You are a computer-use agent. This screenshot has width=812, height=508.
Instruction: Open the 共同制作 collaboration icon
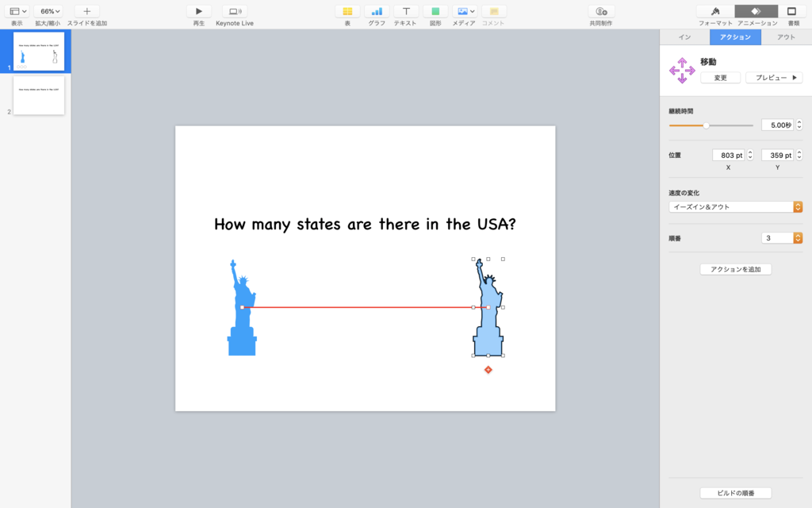point(601,11)
